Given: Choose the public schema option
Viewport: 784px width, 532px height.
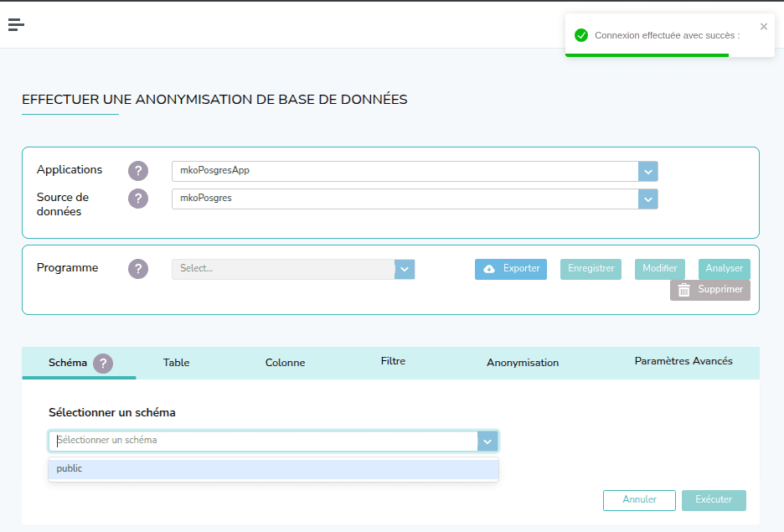Looking at the screenshot, I should (x=273, y=469).
